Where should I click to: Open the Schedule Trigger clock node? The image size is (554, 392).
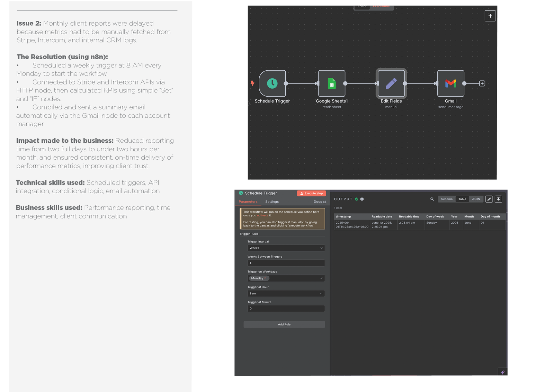click(272, 83)
